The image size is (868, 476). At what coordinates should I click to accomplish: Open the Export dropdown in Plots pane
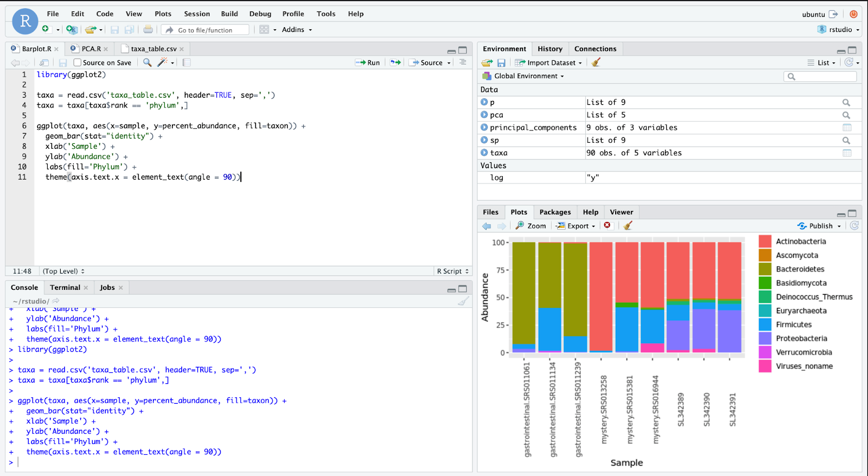click(576, 226)
